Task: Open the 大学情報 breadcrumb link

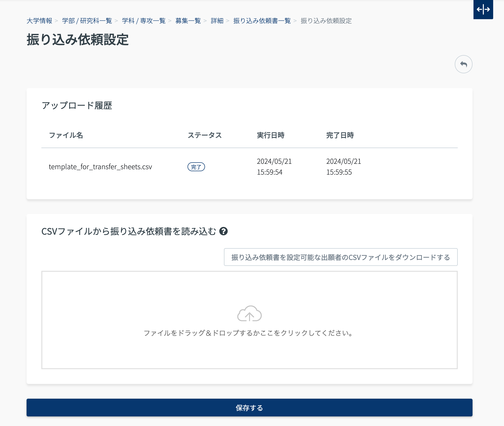Action: click(39, 21)
